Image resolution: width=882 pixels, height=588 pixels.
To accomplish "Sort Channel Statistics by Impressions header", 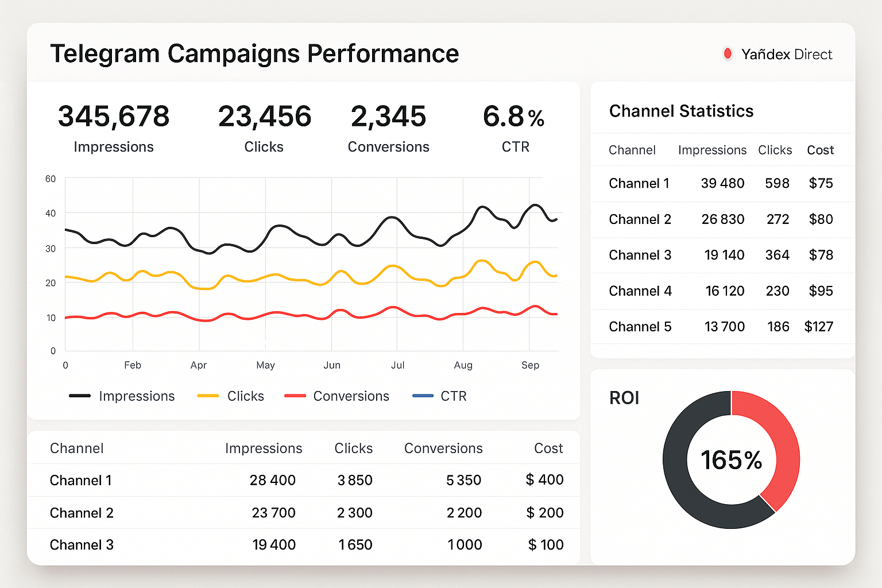I will (x=712, y=150).
